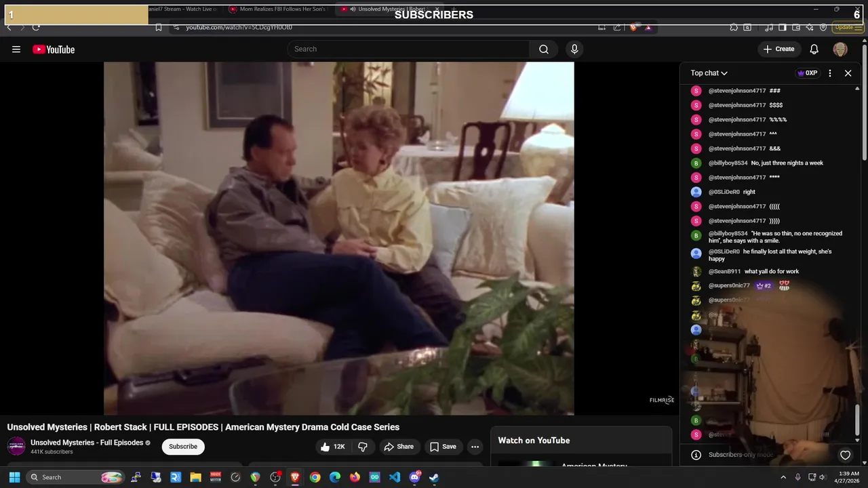Click the browser address bar URL
868x488 pixels.
[239, 27]
